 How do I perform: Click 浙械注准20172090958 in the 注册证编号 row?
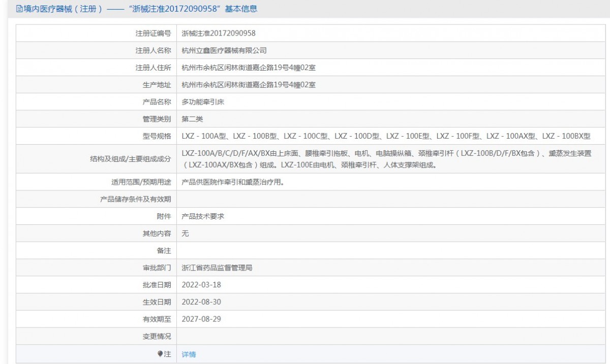click(219, 34)
